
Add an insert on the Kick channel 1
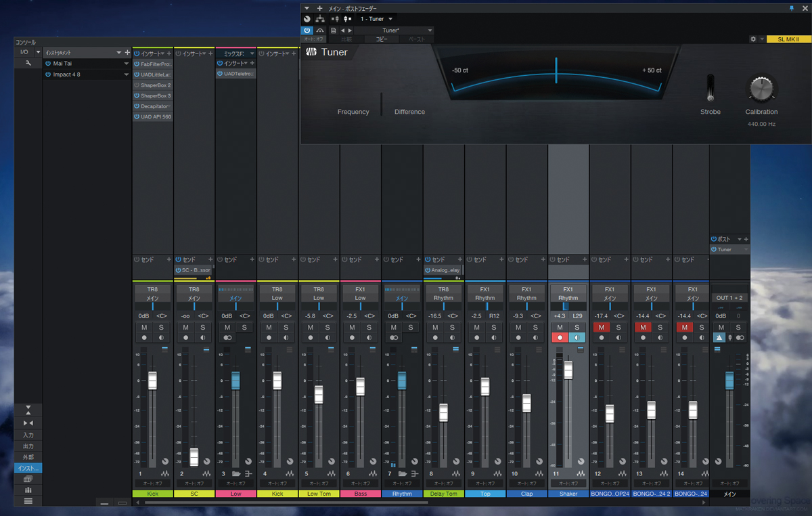click(x=169, y=53)
